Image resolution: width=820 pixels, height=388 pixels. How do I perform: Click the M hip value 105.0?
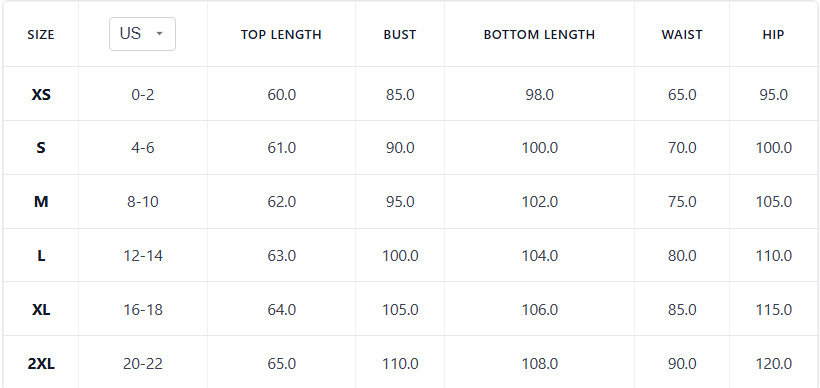click(773, 201)
